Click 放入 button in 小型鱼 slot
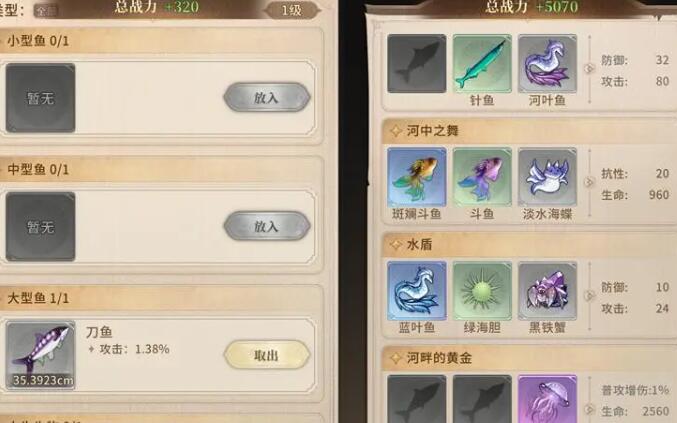Image resolution: width=677 pixels, height=423 pixels. click(267, 98)
